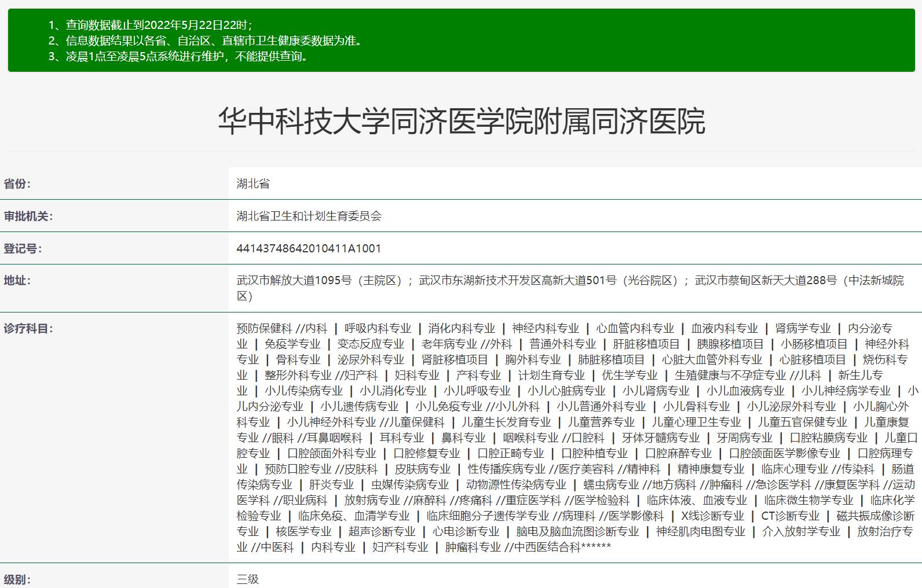
Task: Click the 普通外科专业 entry
Action: [x=563, y=344]
